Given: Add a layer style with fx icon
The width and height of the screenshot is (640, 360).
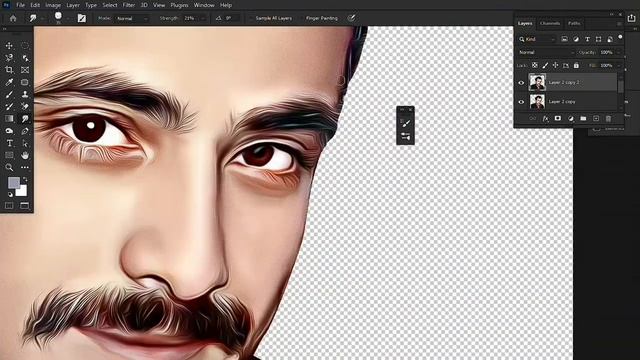Looking at the screenshot, I should pyautogui.click(x=545, y=118).
